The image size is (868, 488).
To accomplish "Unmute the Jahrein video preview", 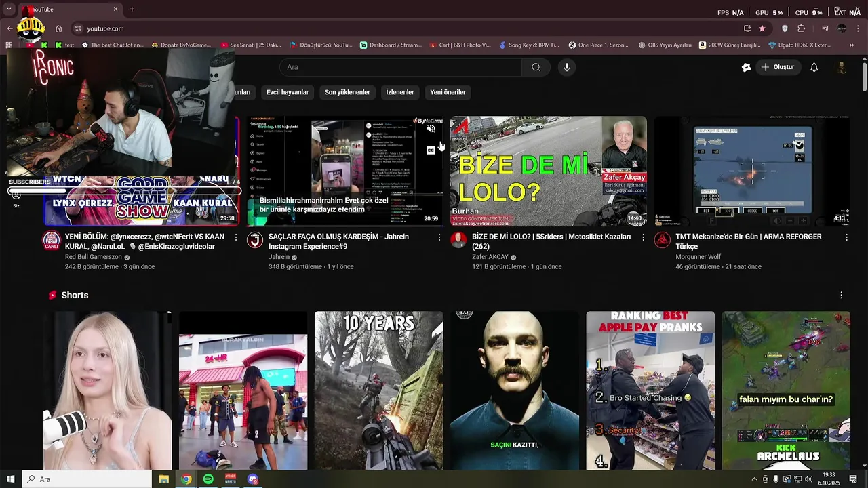I will pos(431,128).
